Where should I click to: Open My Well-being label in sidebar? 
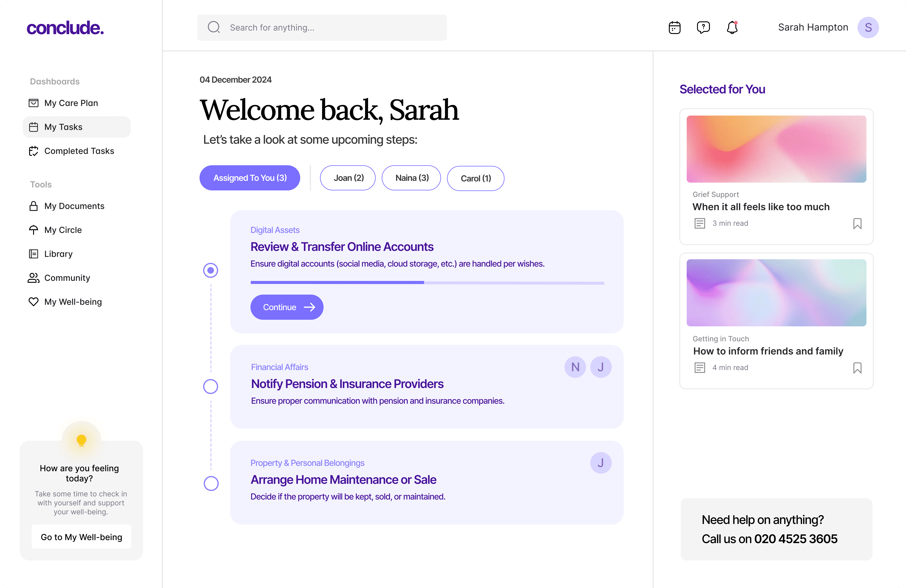(73, 302)
